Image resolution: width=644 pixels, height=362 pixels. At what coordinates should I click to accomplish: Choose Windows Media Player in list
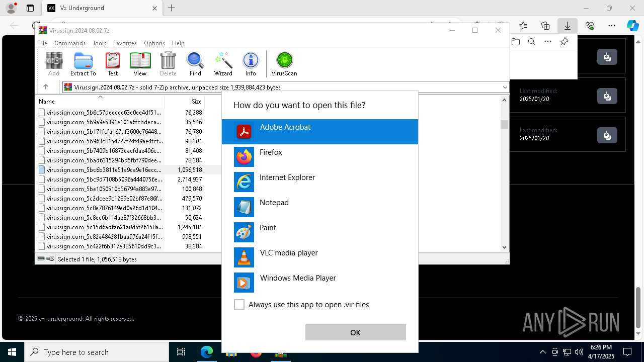320,283
